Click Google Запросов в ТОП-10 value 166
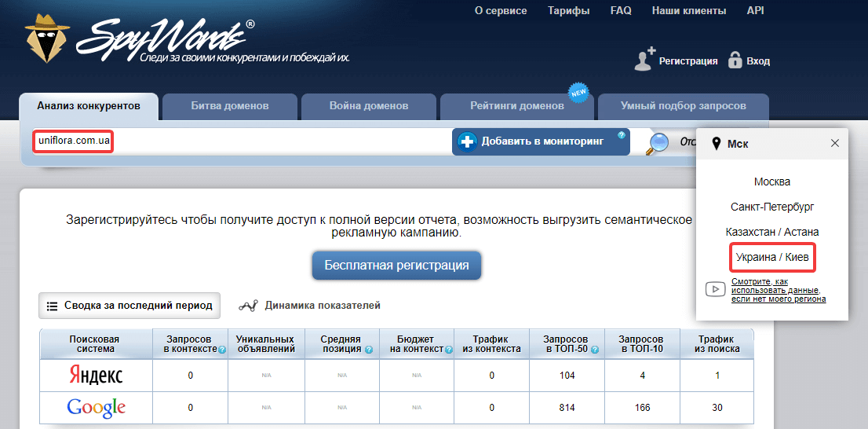This screenshot has width=868, height=429. 642,408
